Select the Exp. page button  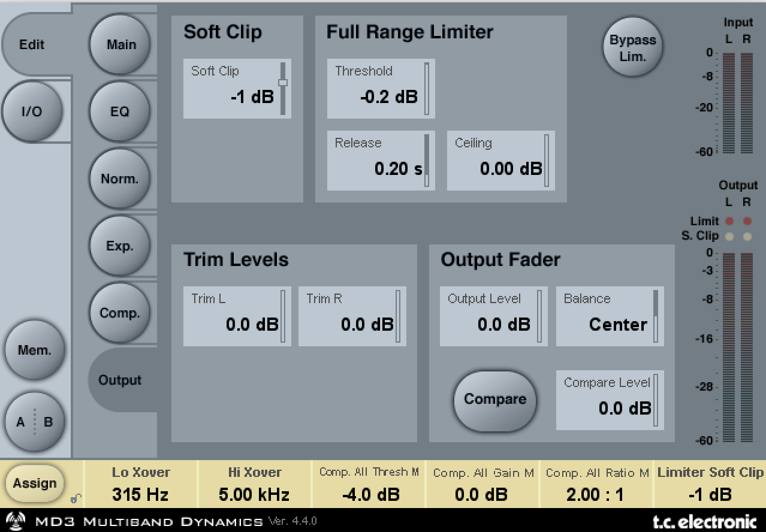(120, 246)
